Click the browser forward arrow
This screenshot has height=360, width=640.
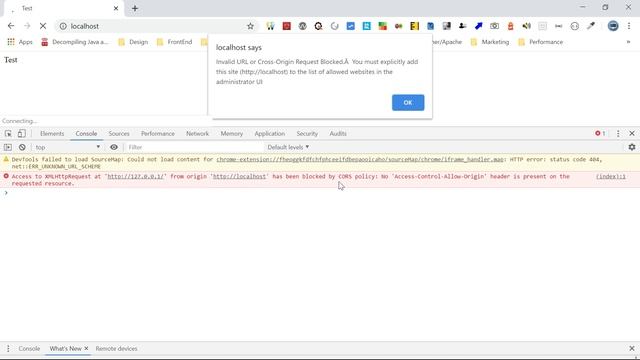(27, 26)
